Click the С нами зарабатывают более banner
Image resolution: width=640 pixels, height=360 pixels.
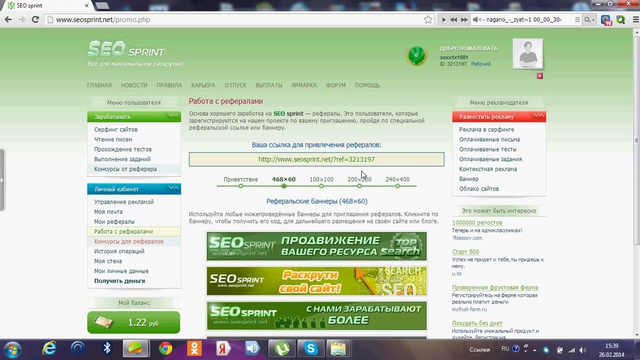click(317, 316)
